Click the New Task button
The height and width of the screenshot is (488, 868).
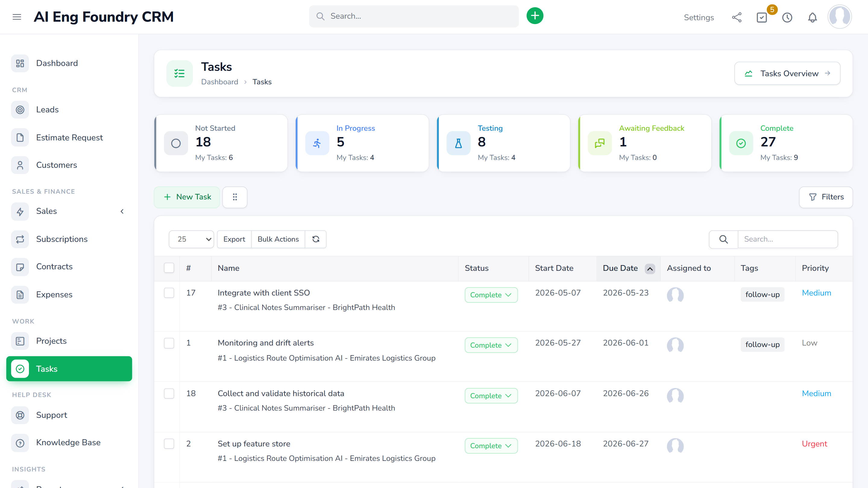tap(187, 197)
